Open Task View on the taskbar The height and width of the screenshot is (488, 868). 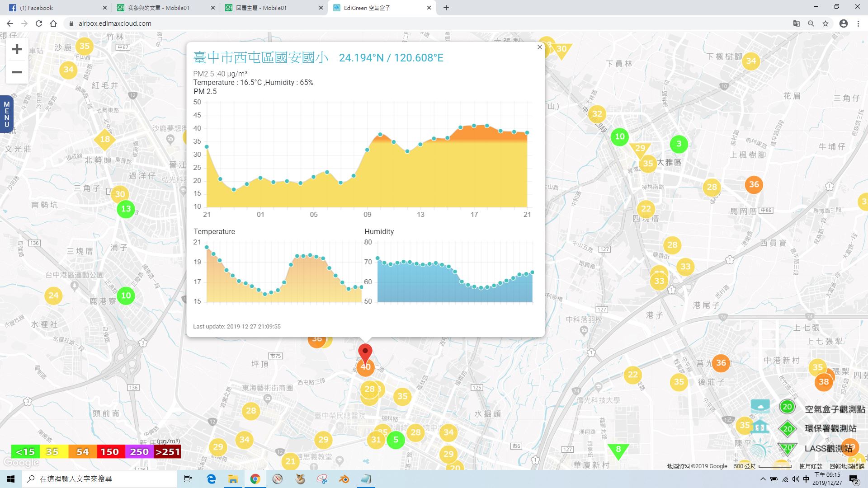(x=188, y=479)
